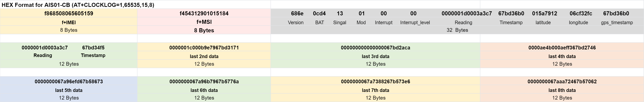The width and height of the screenshot is (644, 102).
Task: Click the 32 Bytes cell
Action: (x=457, y=30)
